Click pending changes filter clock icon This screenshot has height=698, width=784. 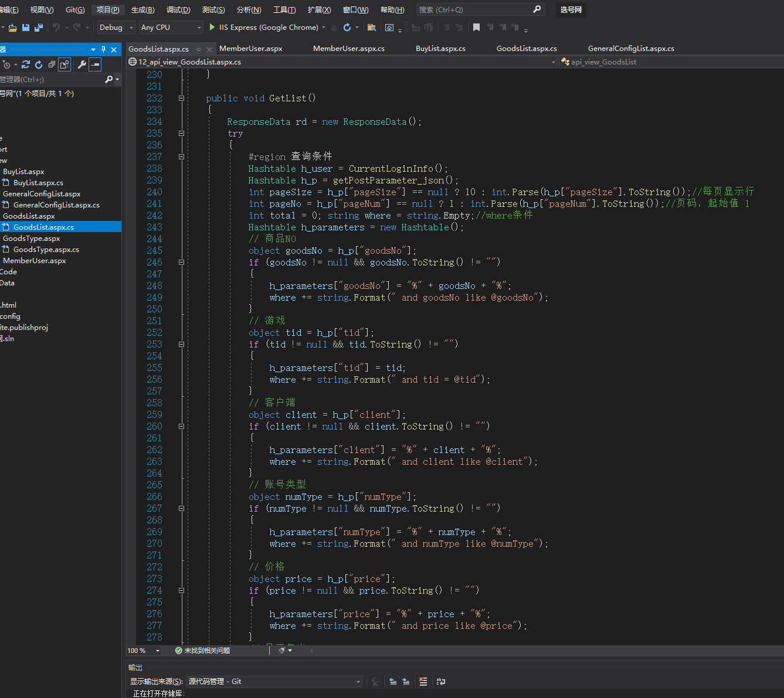click(6, 64)
